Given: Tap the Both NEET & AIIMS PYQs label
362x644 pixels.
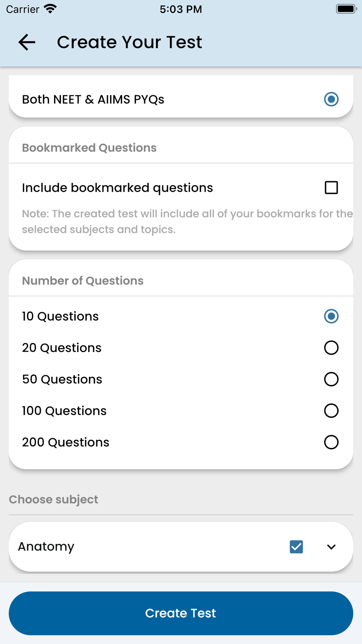Looking at the screenshot, I should point(93,99).
